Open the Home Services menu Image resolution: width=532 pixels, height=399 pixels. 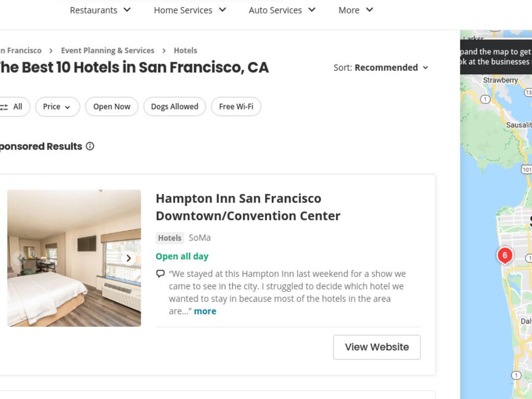click(x=190, y=10)
